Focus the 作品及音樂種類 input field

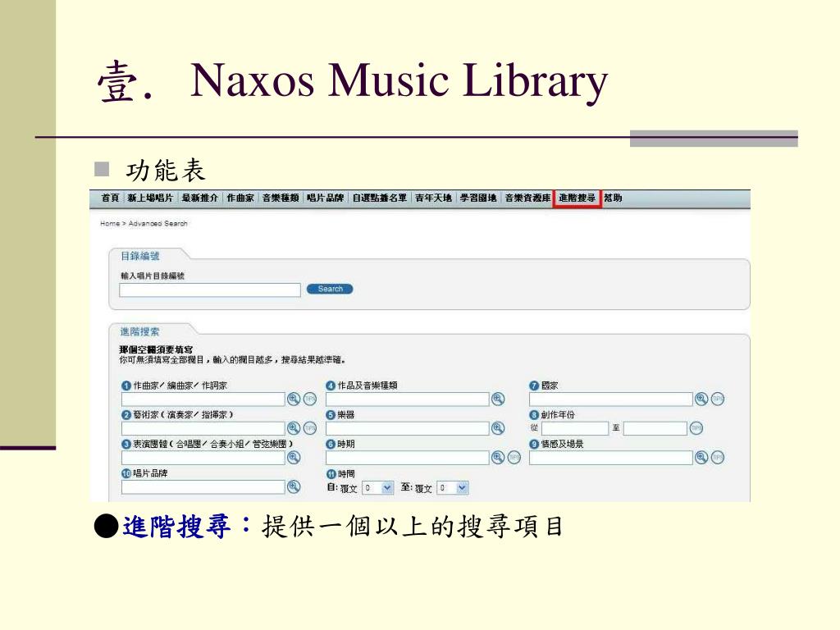tap(408, 399)
